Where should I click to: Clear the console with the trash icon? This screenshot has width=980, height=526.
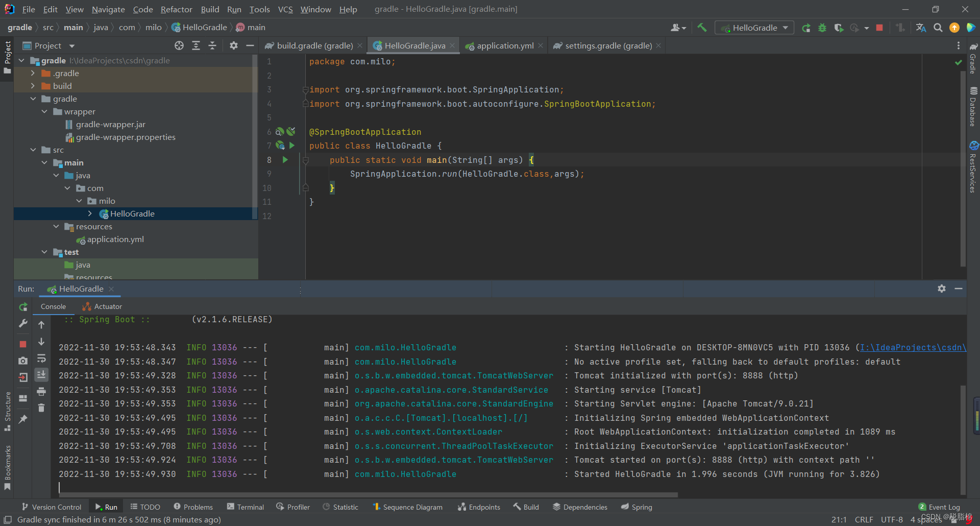pos(41,408)
